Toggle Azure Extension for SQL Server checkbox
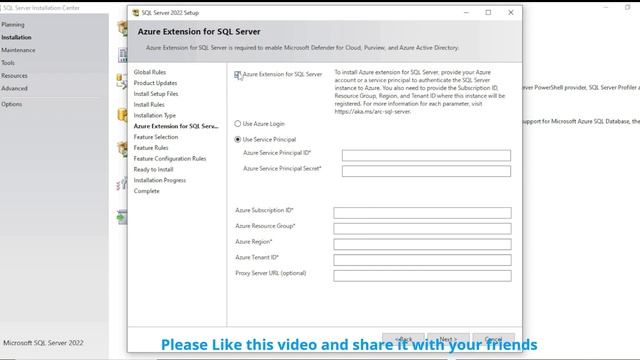The height and width of the screenshot is (360, 640). tap(238, 75)
